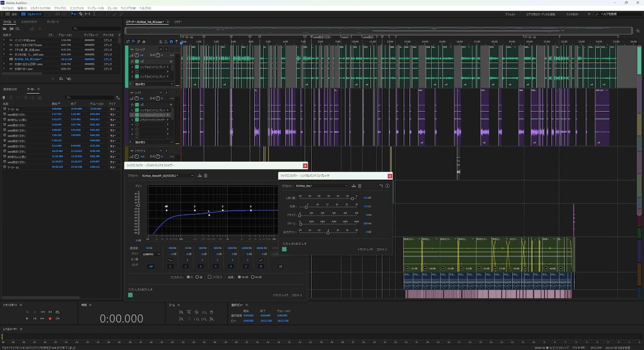644x350 pixels.
Task: Solo the リューシア track with S button
Action: (166, 50)
